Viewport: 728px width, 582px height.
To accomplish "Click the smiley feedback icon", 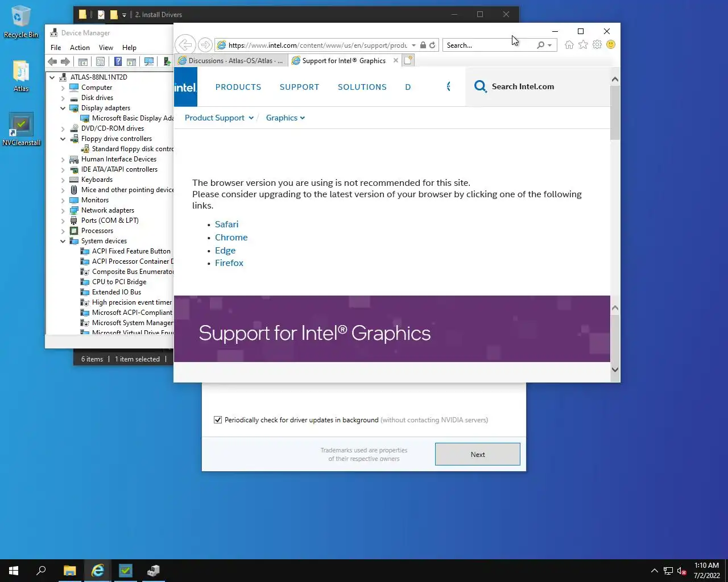I will point(611,44).
